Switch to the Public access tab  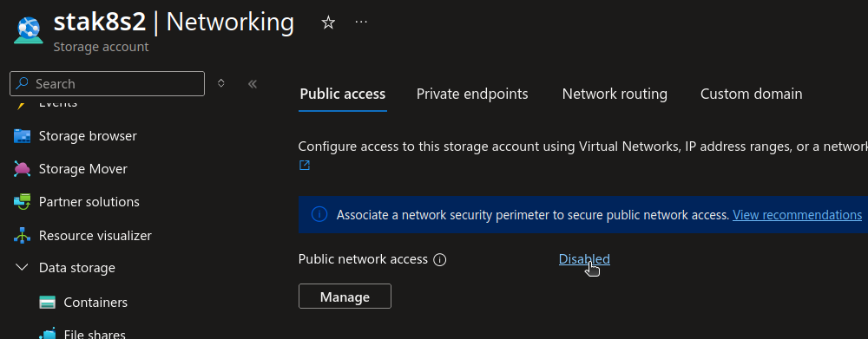click(343, 94)
